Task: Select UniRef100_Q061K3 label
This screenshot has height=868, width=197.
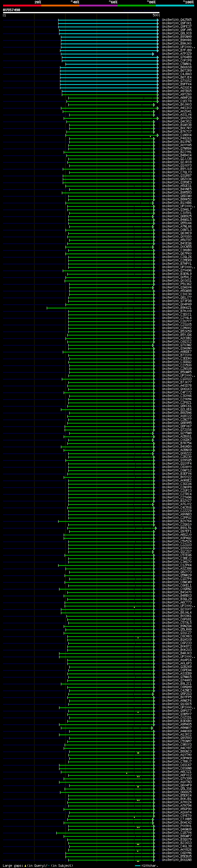Action: coord(176,389)
